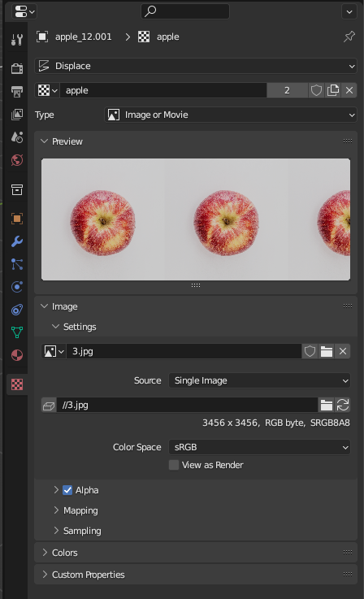Open the Color Space sRGB dropdown
This screenshot has width=364, height=599.
pos(259,447)
